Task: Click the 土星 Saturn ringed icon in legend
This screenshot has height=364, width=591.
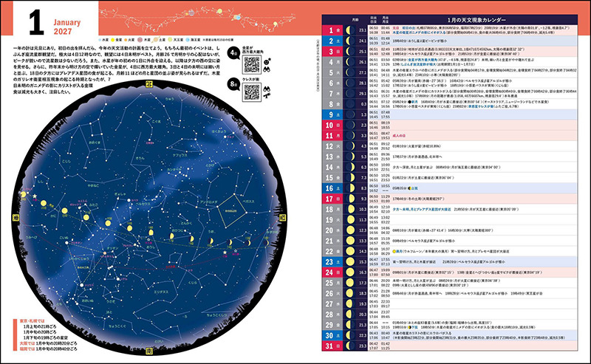Action: (x=154, y=39)
